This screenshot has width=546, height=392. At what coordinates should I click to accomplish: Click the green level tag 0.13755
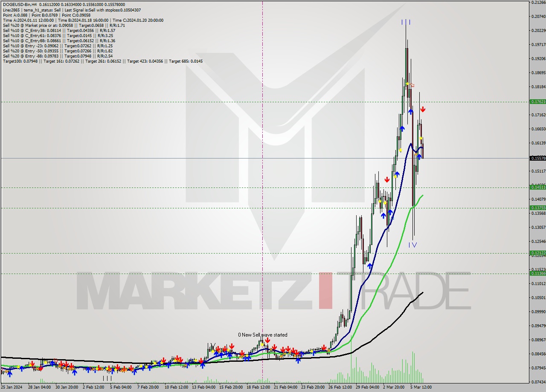pos(537,208)
